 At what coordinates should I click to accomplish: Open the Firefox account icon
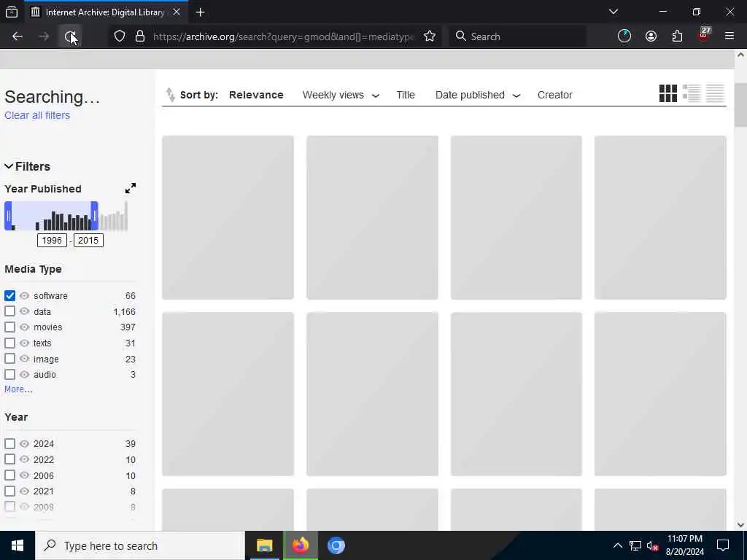[651, 36]
